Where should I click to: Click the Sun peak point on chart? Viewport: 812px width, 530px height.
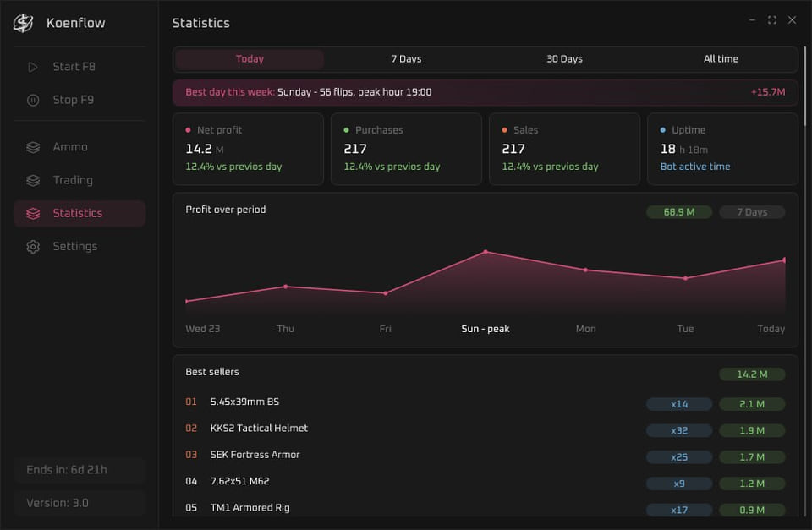486,252
